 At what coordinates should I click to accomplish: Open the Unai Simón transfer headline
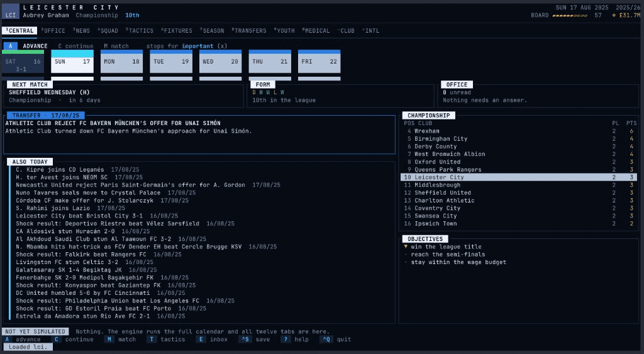(x=113, y=123)
